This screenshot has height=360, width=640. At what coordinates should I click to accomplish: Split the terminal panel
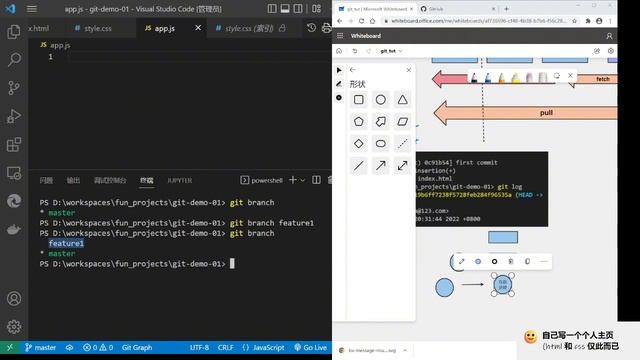(316, 180)
